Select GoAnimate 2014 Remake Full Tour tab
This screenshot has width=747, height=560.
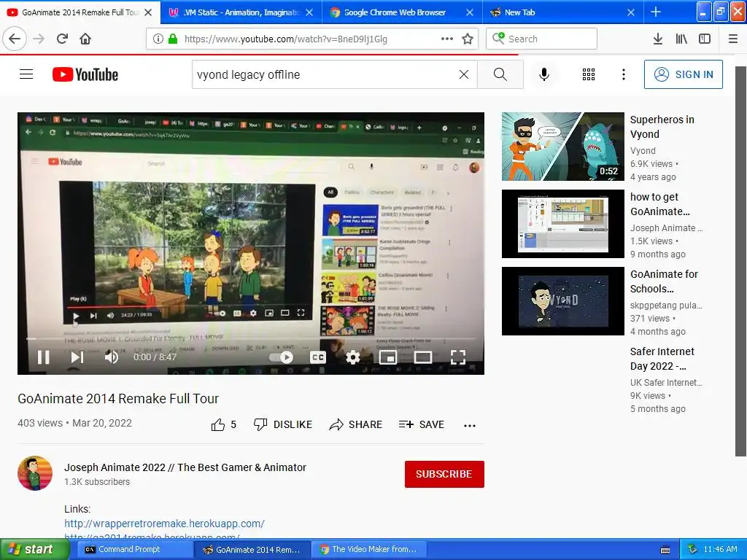80,12
